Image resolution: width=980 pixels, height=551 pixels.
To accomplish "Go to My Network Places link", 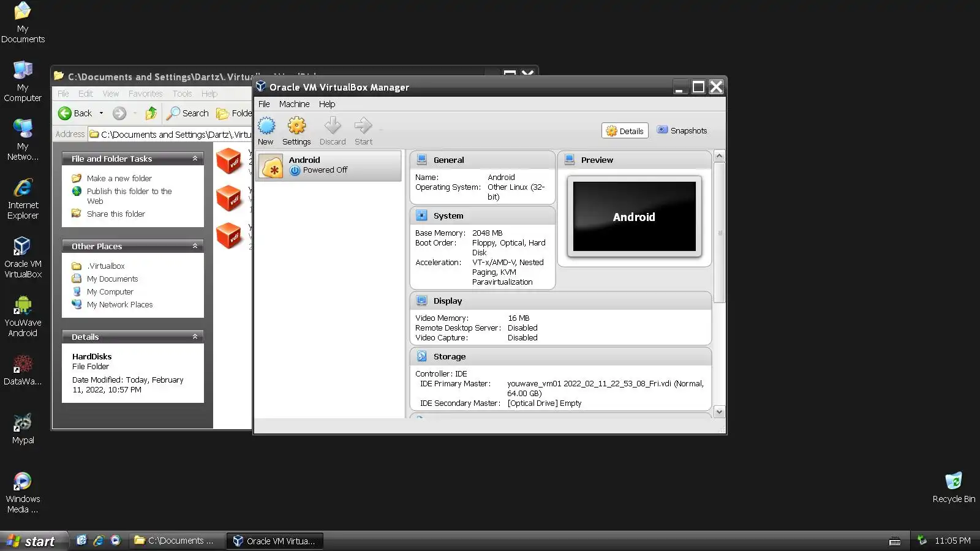I will point(119,304).
